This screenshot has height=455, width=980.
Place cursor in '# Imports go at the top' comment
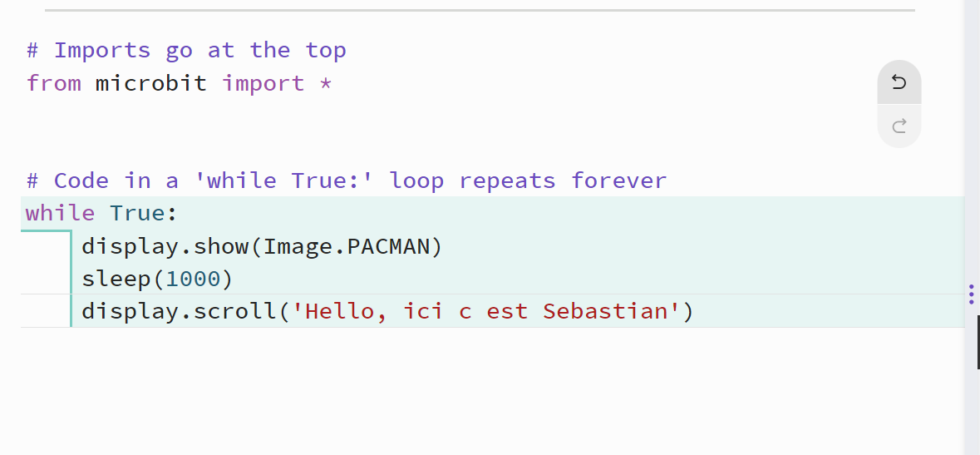[186, 50]
